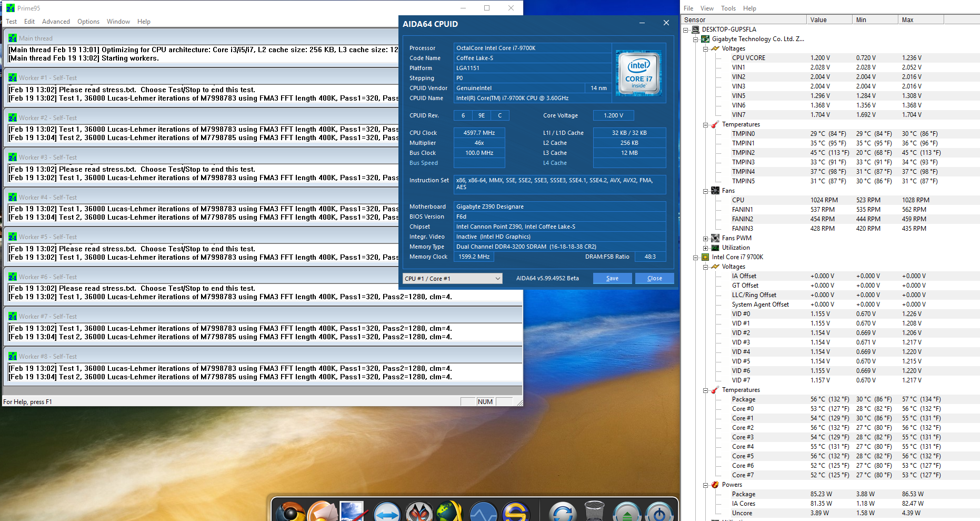Expand the Fans PWM tree node

tap(706, 239)
